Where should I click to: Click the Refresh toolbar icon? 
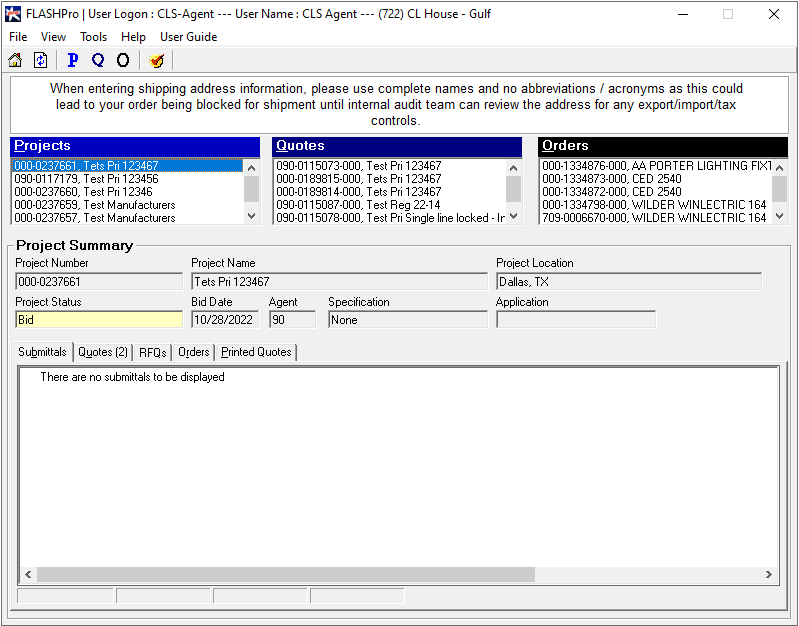coord(40,60)
